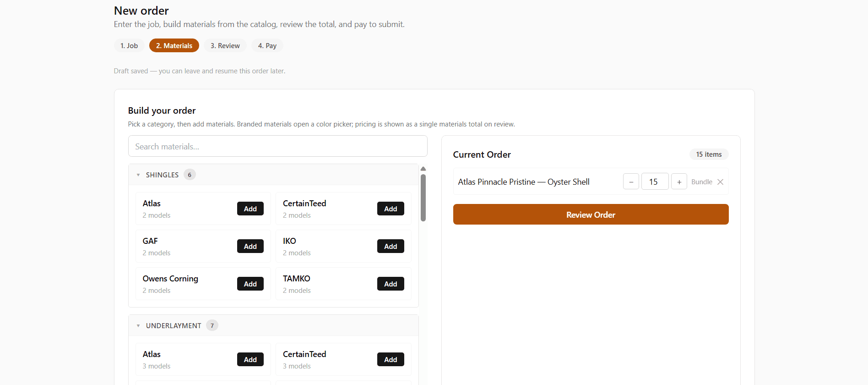Collapse the SHINGLES category triangle

pos(138,175)
